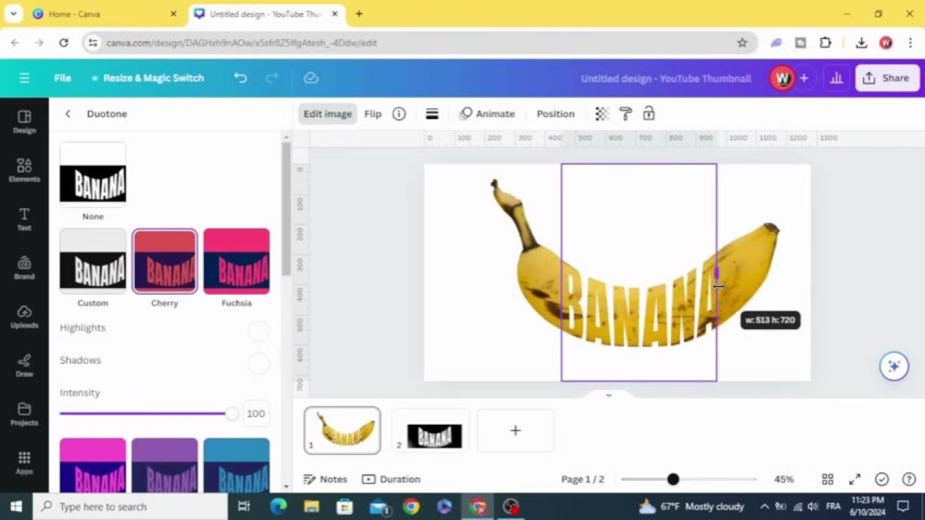Select the Cherry duotone preset
The width and height of the screenshot is (925, 520).
click(x=165, y=261)
